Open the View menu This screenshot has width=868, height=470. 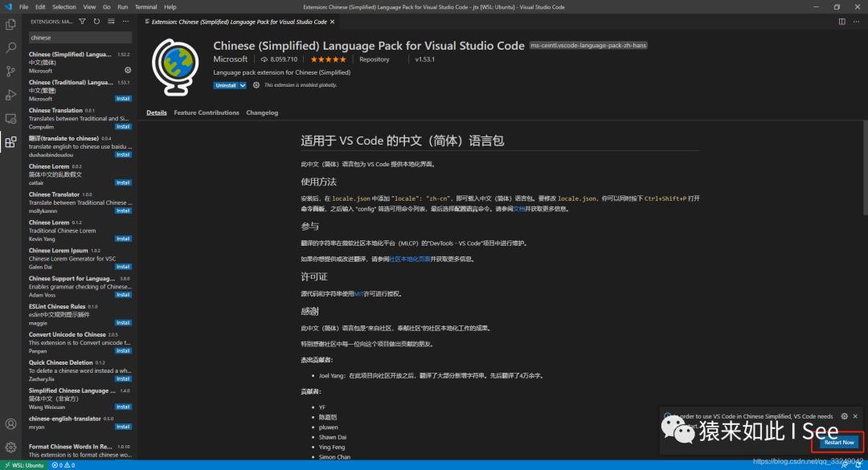click(89, 7)
